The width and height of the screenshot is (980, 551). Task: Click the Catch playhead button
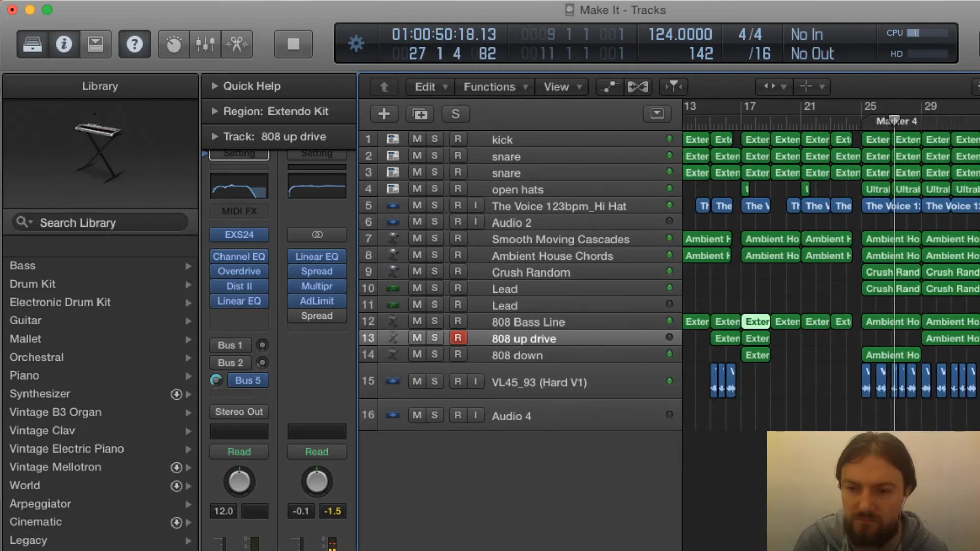(673, 87)
